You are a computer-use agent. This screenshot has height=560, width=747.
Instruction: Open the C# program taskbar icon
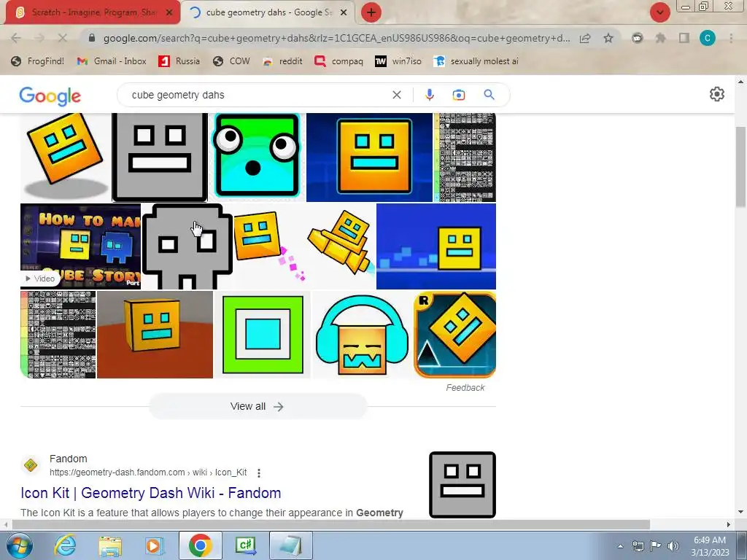[x=245, y=545]
